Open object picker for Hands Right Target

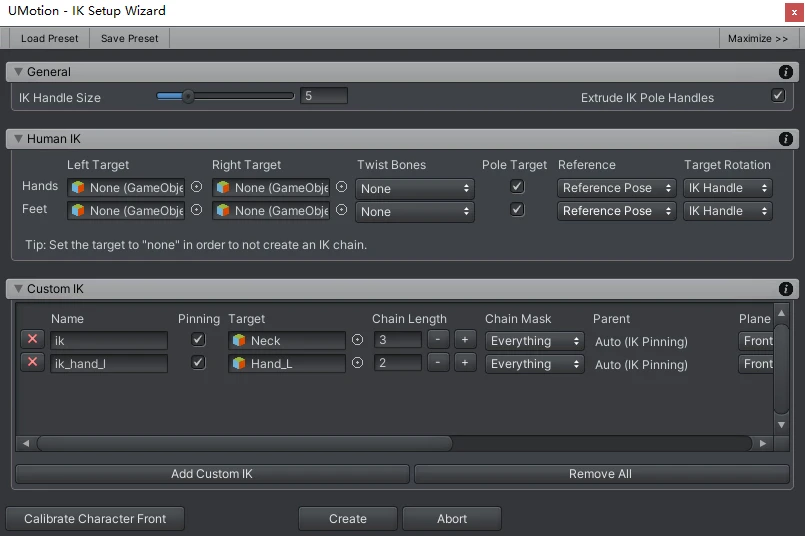(341, 187)
